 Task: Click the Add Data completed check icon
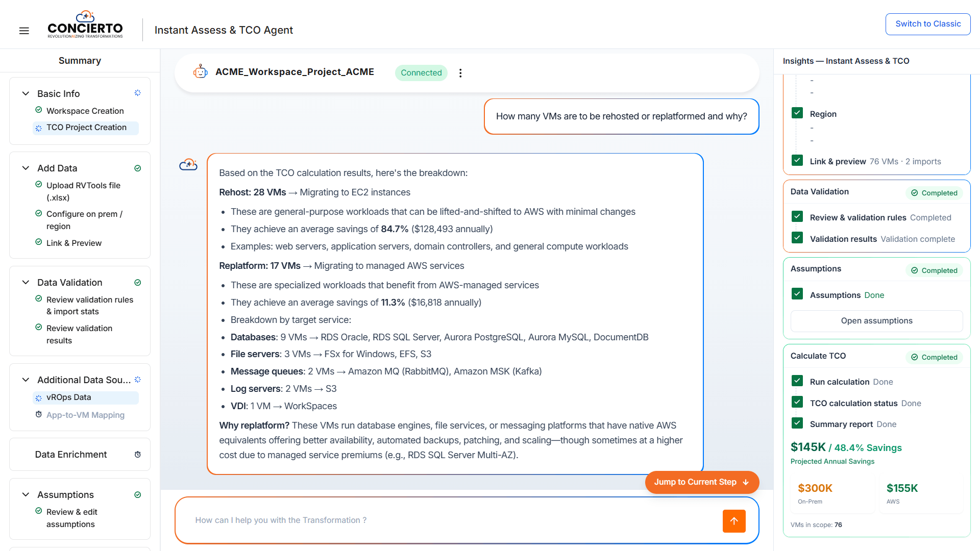137,168
